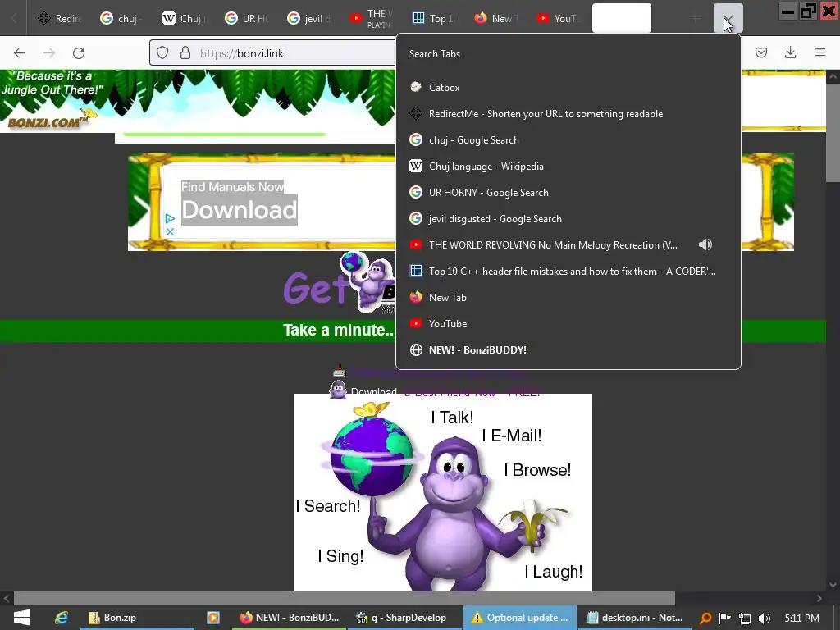Switch to the chuj Google tab
The width and height of the screenshot is (840, 630).
tap(122, 18)
